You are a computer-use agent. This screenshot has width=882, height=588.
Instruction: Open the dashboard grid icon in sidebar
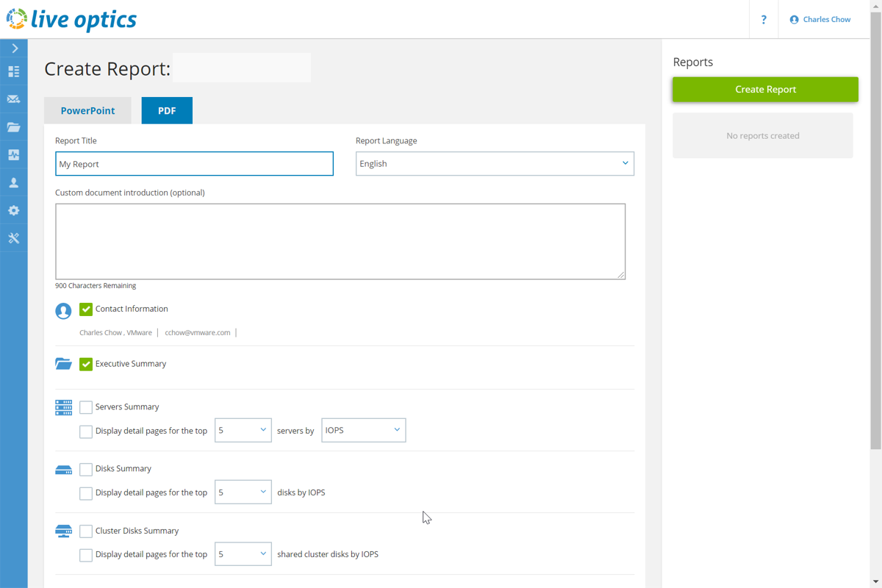[x=14, y=72]
